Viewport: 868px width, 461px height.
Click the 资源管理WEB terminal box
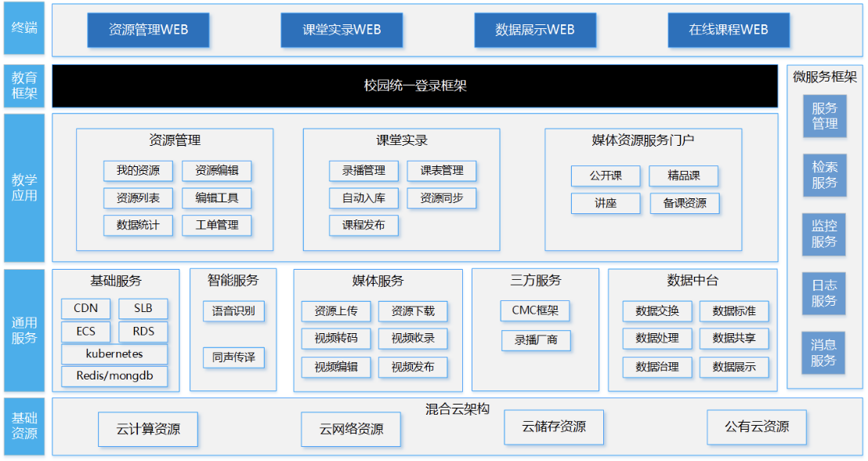click(148, 31)
